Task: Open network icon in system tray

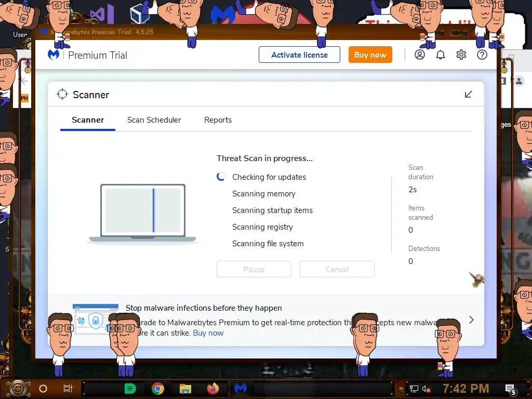Action: pos(414,389)
